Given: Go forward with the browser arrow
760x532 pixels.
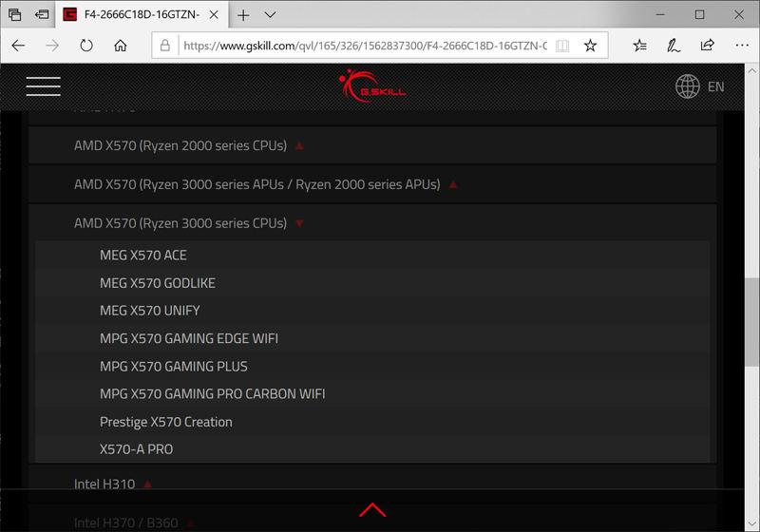Looking at the screenshot, I should click(x=52, y=46).
